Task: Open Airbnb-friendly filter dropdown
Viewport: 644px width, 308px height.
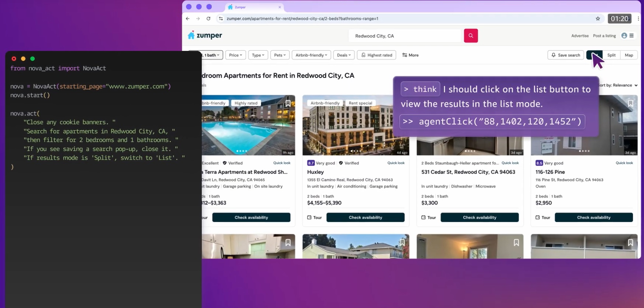Action: click(311, 55)
